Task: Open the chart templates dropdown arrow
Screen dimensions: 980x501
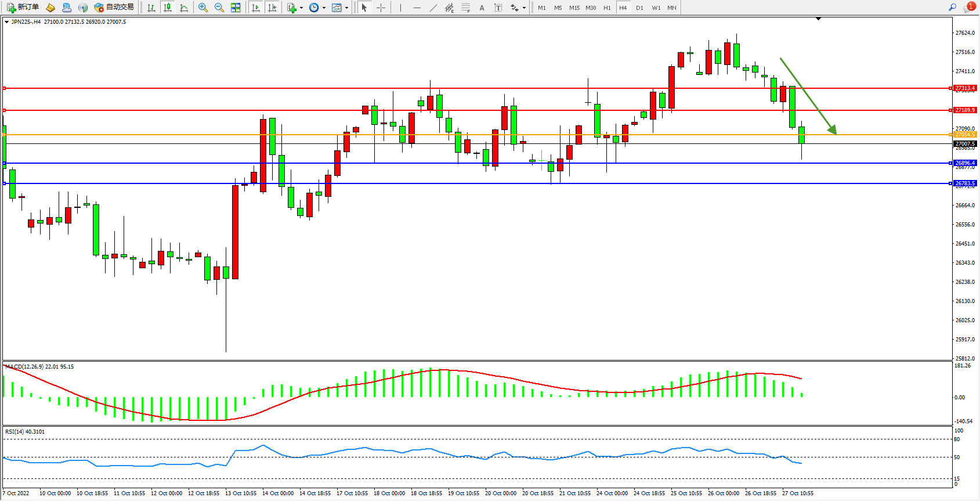Action: pos(346,8)
